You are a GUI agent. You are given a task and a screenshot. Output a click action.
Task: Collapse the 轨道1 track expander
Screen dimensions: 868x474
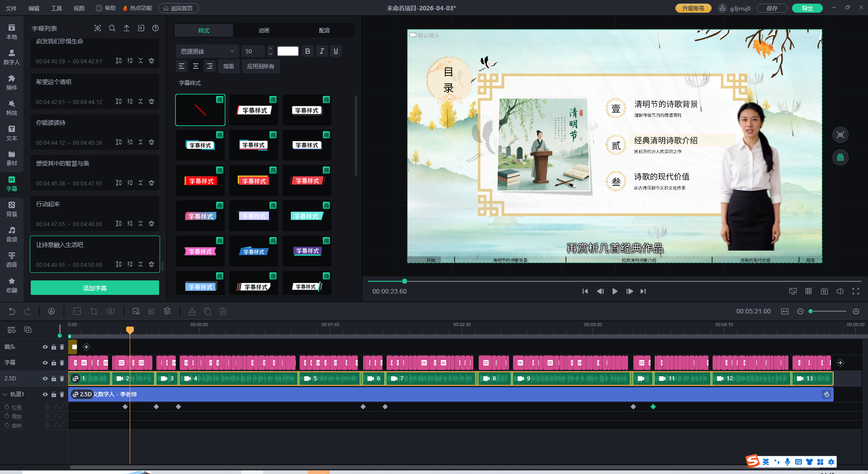tap(5, 394)
